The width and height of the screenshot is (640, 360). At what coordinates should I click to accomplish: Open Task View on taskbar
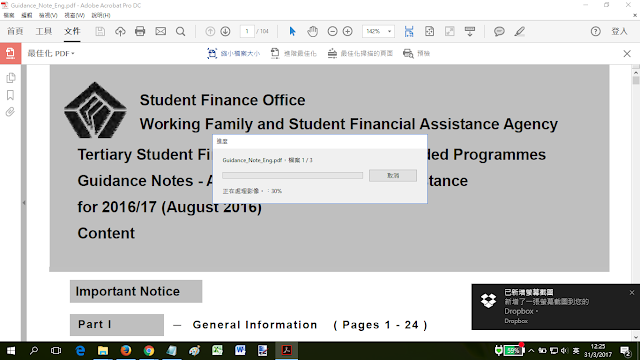pos(56,351)
